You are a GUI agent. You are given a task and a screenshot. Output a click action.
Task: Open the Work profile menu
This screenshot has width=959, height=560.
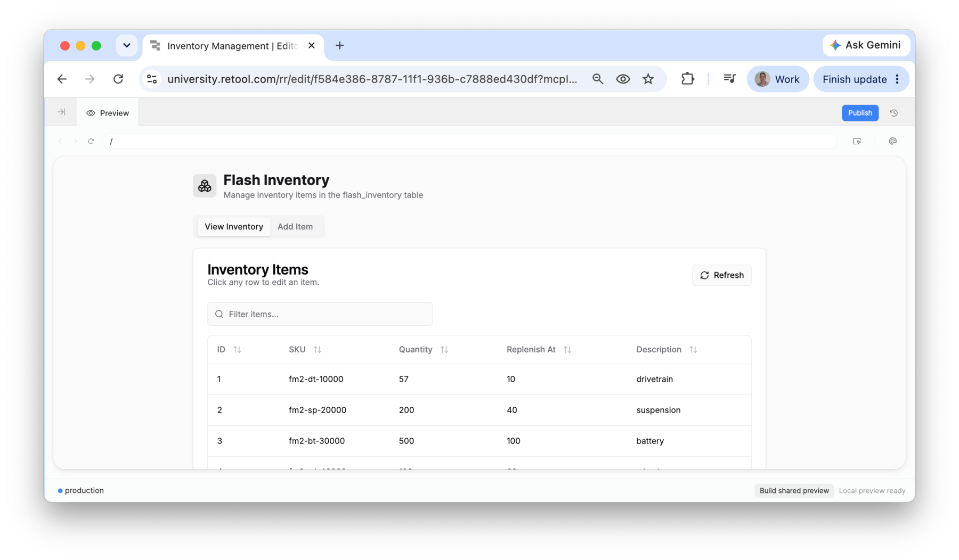click(x=777, y=79)
